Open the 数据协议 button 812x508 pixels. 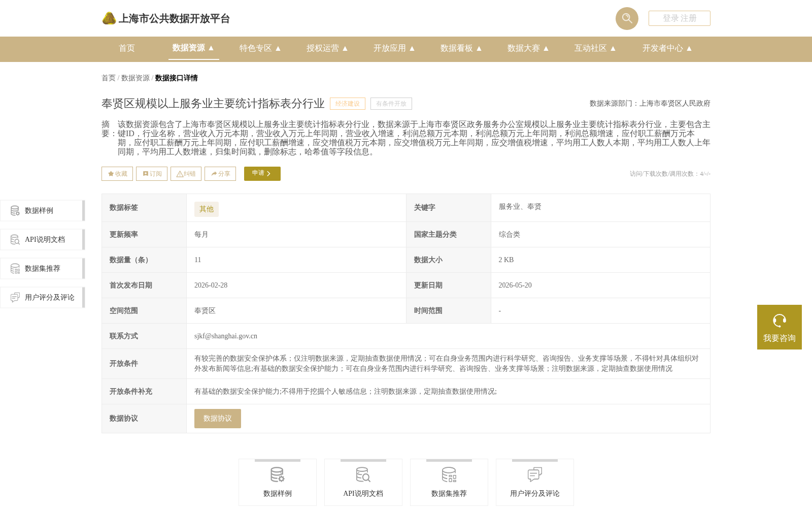[x=218, y=419]
